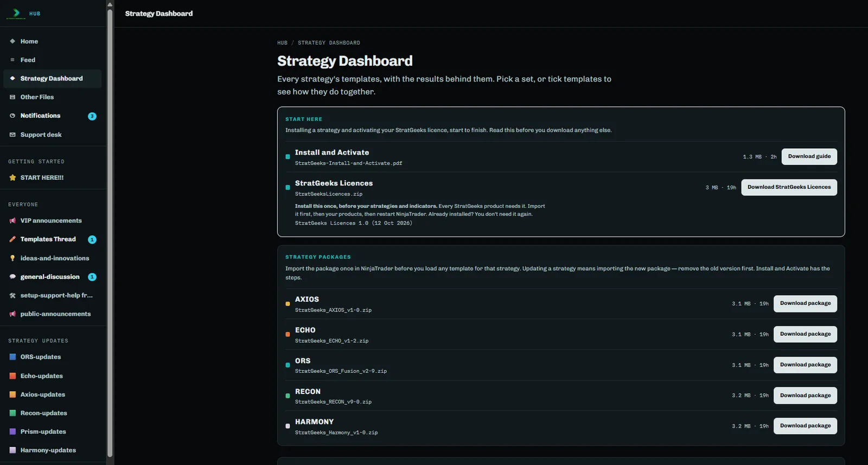
Task: Download the StratGeeks Licences file
Action: point(789,187)
